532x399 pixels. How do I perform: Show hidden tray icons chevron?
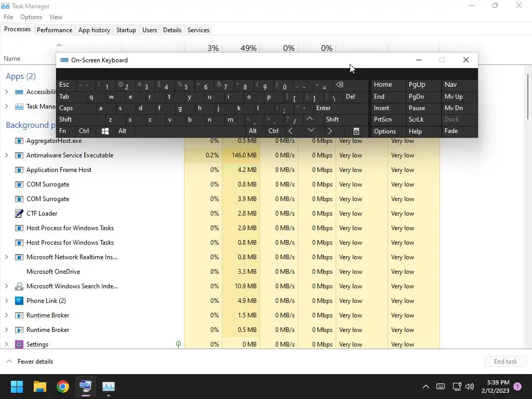tap(426, 387)
